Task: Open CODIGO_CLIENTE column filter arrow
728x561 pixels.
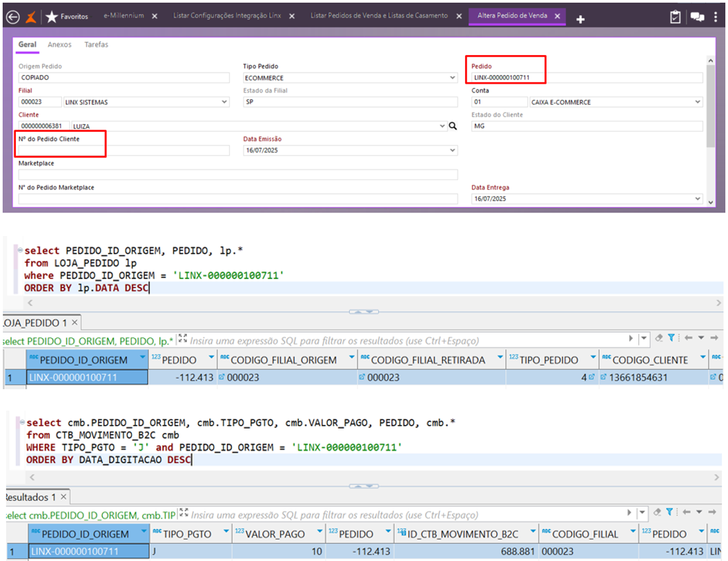Action: [703, 357]
